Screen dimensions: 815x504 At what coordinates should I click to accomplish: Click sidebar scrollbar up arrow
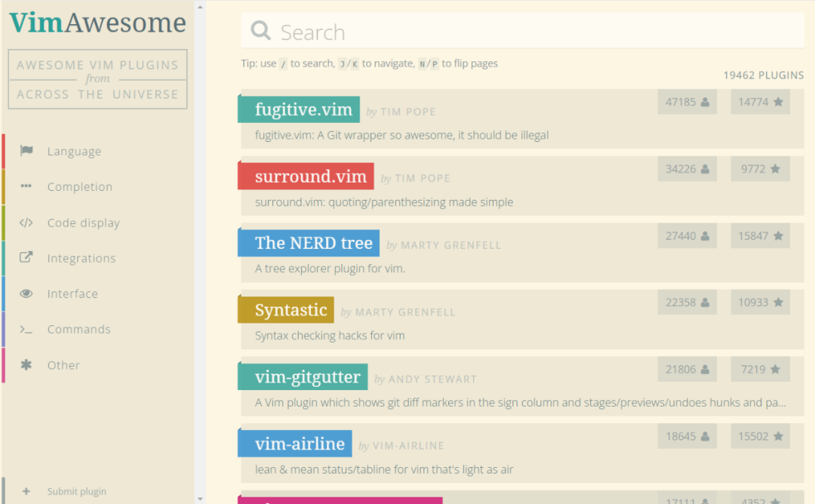pos(200,6)
